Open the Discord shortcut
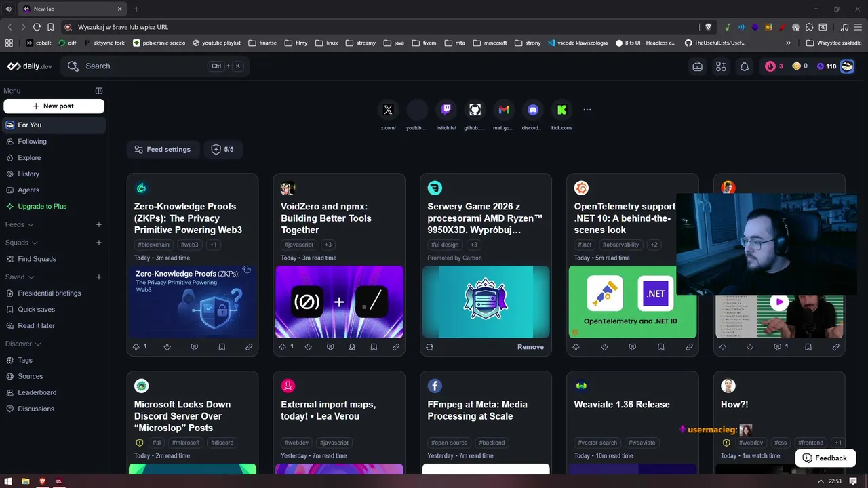868x488 pixels. click(x=533, y=110)
